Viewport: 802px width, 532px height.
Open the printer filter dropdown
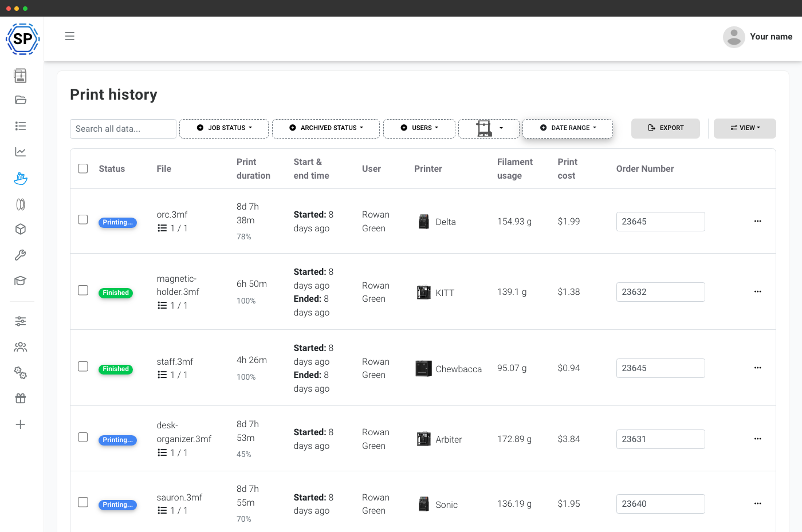[x=489, y=128]
